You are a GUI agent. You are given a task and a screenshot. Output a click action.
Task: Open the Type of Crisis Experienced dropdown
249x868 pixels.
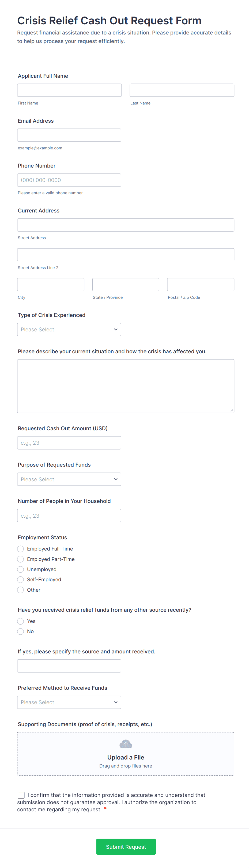coord(69,330)
